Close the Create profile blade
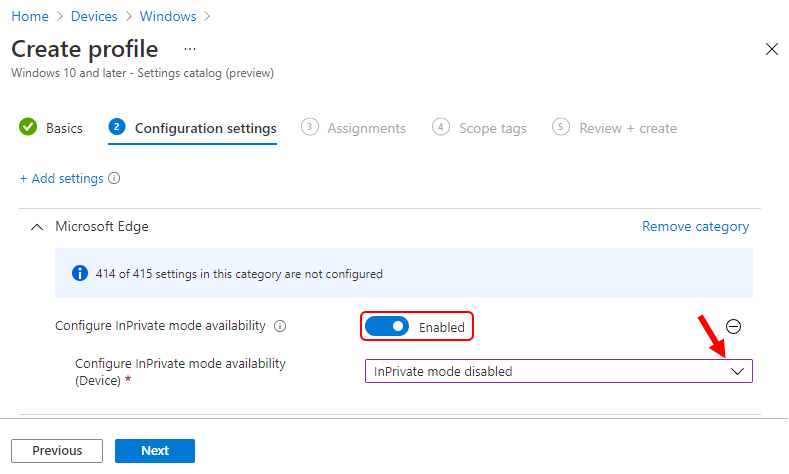The image size is (789, 474). [771, 49]
